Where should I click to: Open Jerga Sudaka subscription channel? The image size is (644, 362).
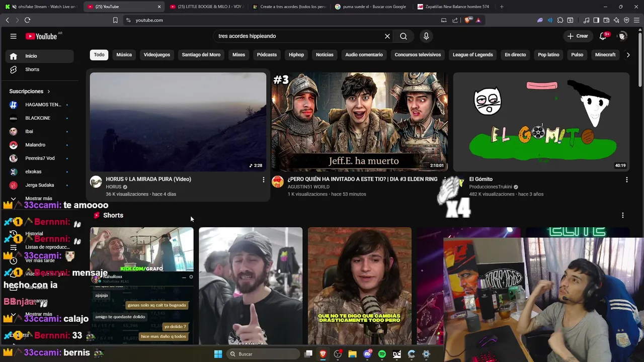coord(39,185)
